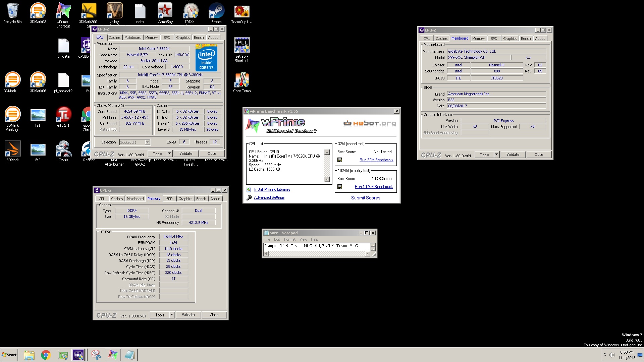The height and width of the screenshot is (362, 644).
Task: Open SPD tab in CPU-Z CPU window
Action: (167, 38)
